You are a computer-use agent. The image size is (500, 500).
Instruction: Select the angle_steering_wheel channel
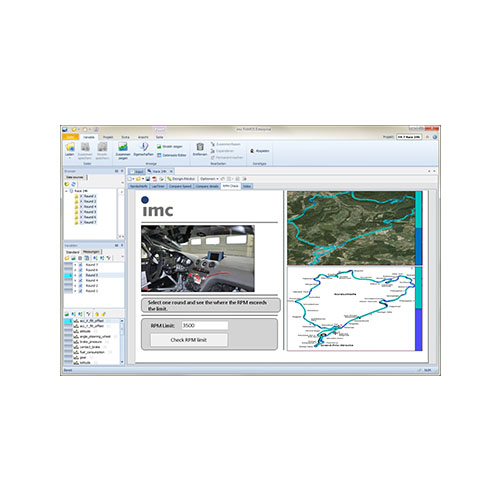tap(95, 337)
